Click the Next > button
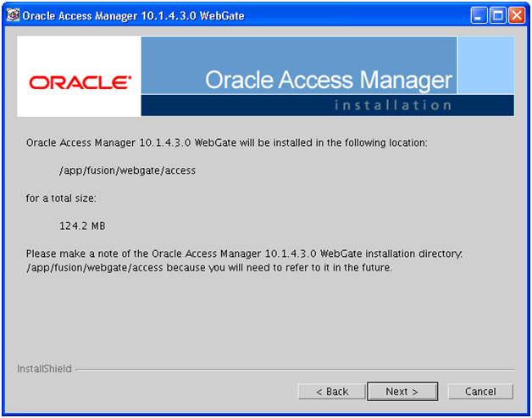Image resolution: width=532 pixels, height=418 pixels. coord(402,392)
